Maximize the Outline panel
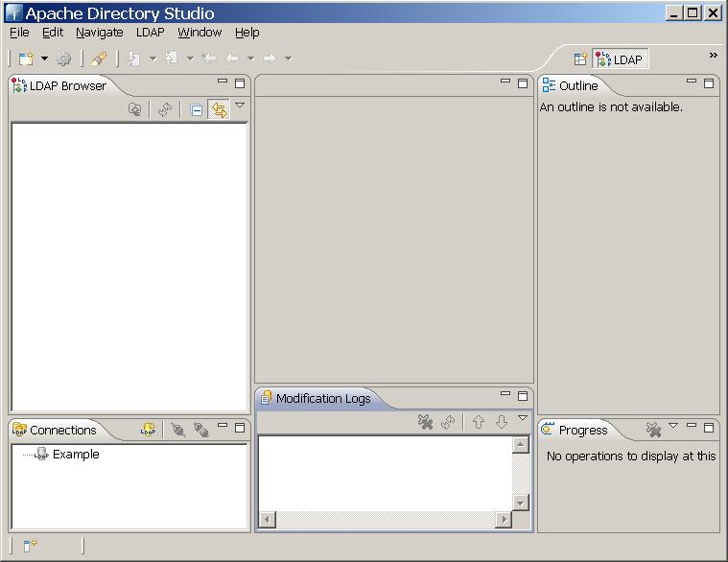This screenshot has height=562, width=728. click(709, 83)
